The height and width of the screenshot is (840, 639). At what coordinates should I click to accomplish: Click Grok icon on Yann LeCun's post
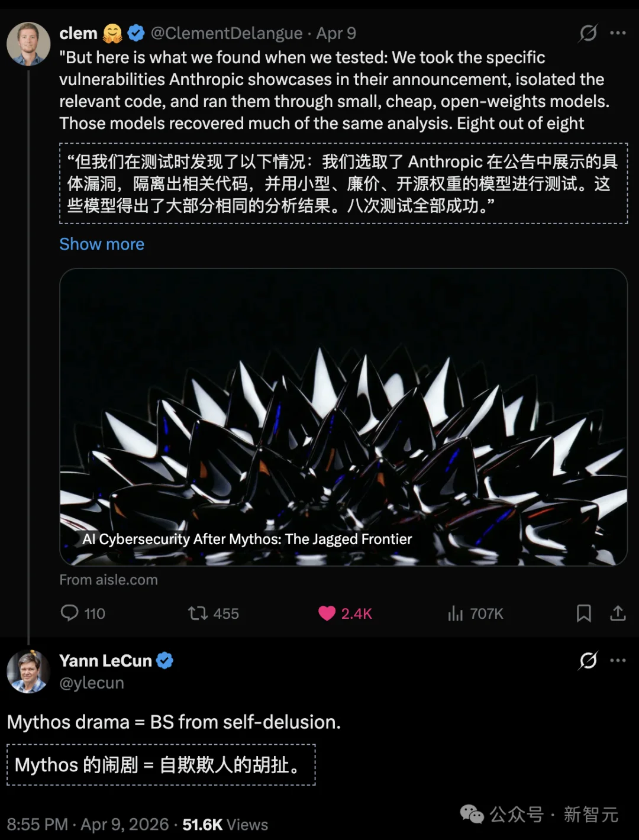tap(588, 660)
